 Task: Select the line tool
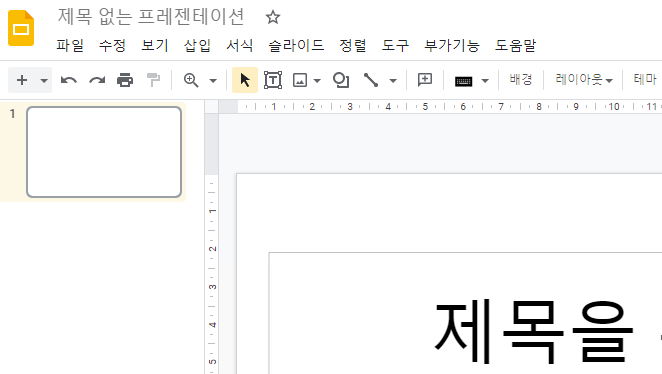pyautogui.click(x=371, y=80)
